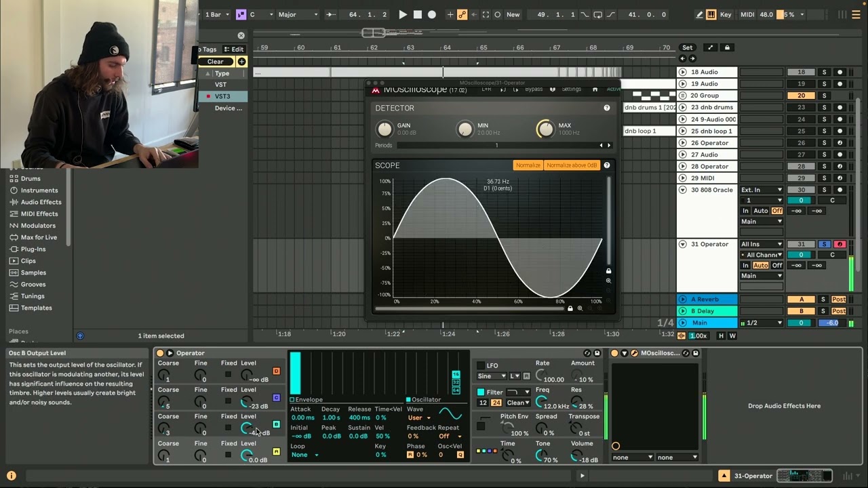This screenshot has width=868, height=488.
Task: Open the Wave User dropdown
Action: pyautogui.click(x=419, y=418)
